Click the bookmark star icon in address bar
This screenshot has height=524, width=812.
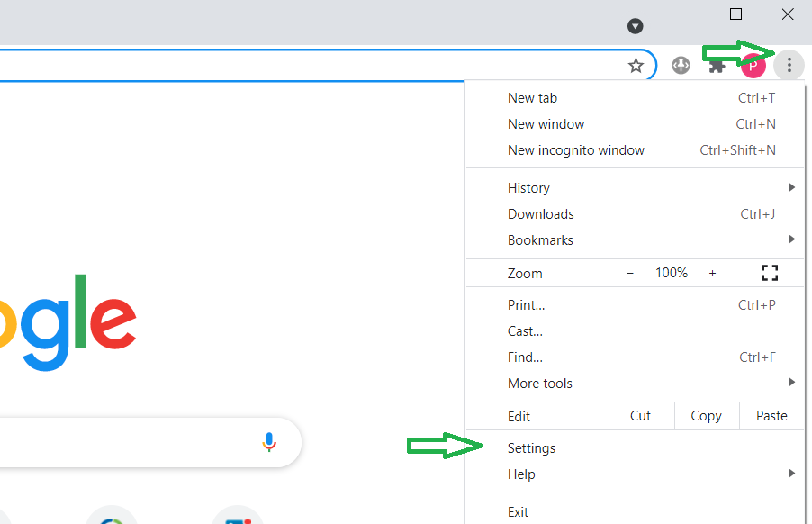pos(636,66)
